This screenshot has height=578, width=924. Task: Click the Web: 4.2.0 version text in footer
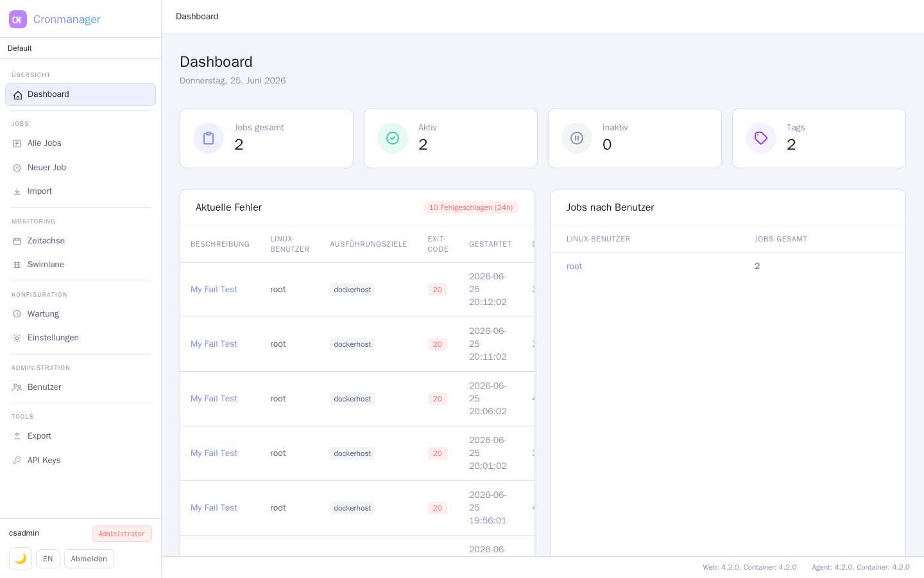click(x=749, y=567)
